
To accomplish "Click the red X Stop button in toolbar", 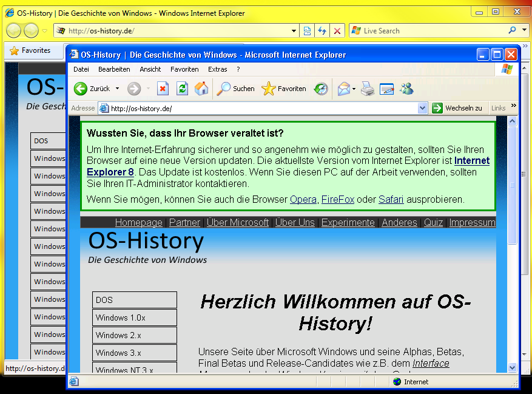I will (163, 89).
